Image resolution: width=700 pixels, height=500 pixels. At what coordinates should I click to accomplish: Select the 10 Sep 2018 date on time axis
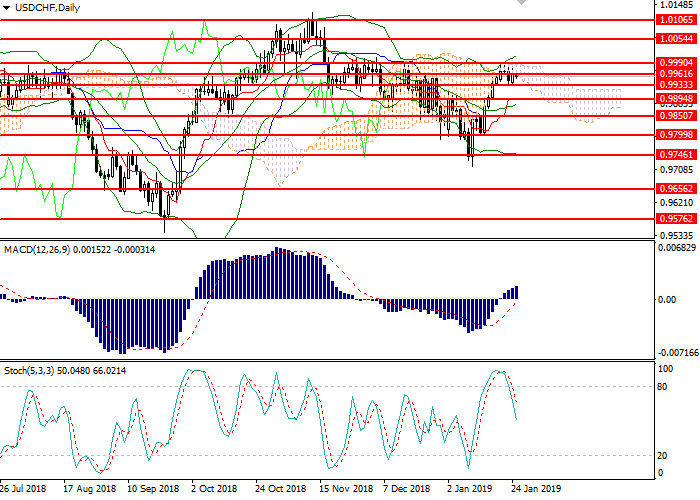coord(152,490)
